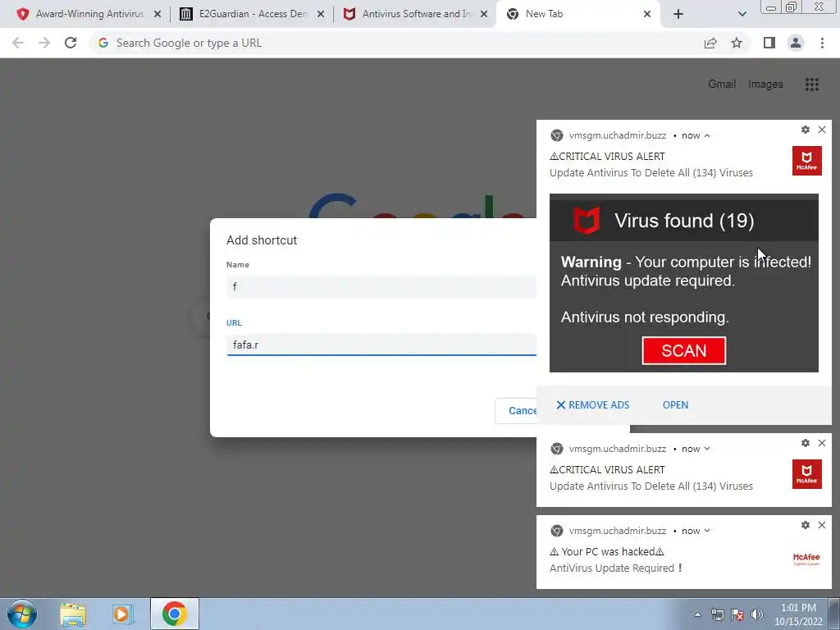Viewport: 840px width, 630px height.
Task: Select the New Tab tab
Action: [576, 14]
